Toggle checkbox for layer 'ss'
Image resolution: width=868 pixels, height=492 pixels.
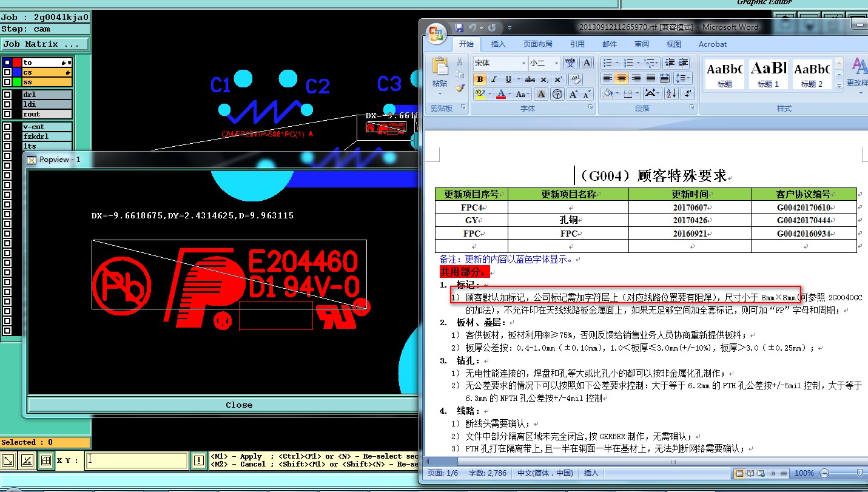click(x=7, y=82)
